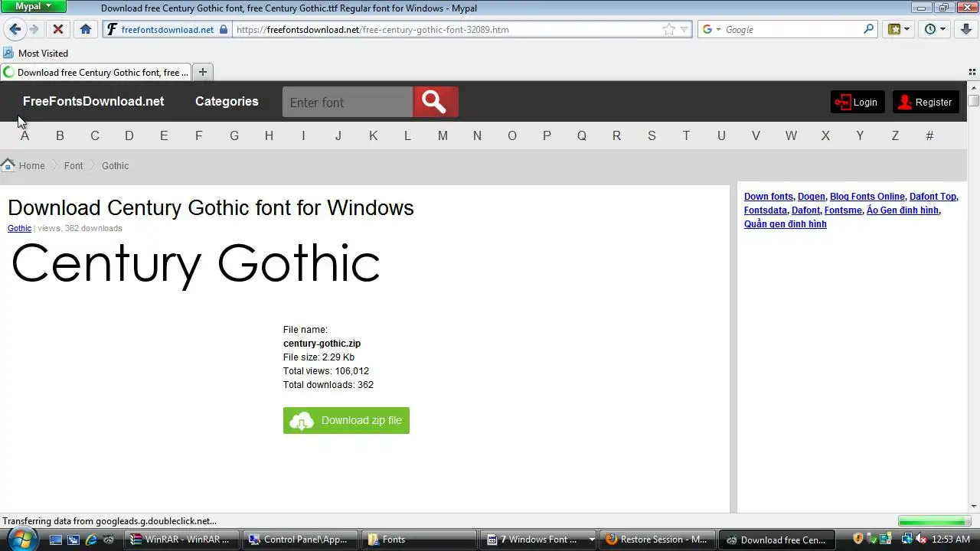Browse fonts starting with letter A

click(x=24, y=135)
